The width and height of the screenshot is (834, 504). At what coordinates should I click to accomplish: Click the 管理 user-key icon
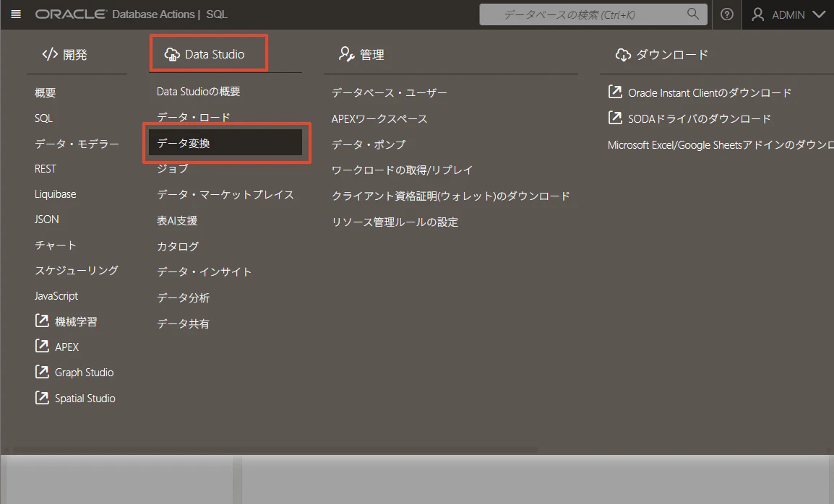click(346, 54)
